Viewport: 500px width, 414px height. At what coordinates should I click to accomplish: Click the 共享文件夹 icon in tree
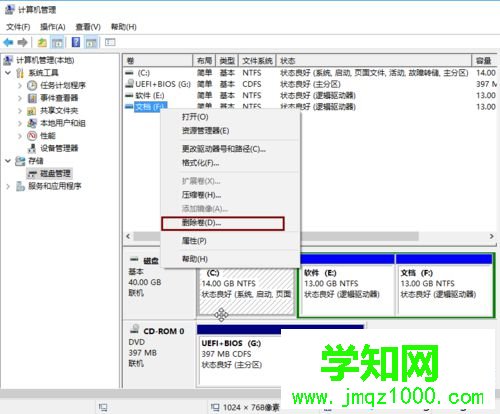(x=32, y=111)
